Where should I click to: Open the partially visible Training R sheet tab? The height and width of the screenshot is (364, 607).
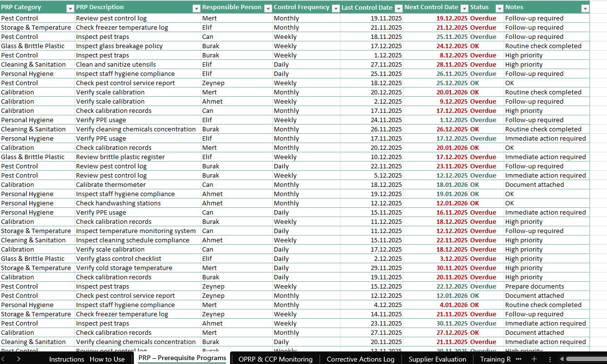(495, 359)
